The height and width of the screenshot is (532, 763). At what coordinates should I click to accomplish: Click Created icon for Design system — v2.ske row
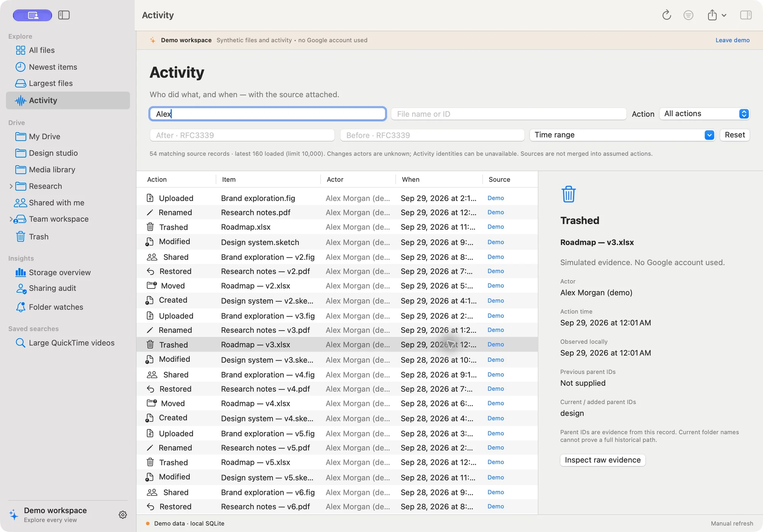(x=150, y=300)
